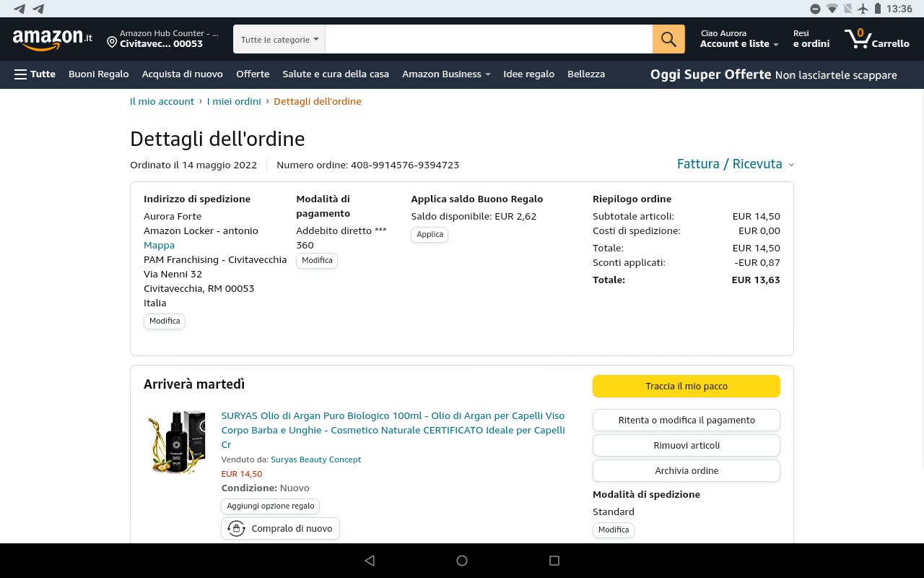Viewport: 924px width, 578px height.
Task: Open the Idee regalo nav item
Action: (x=529, y=74)
